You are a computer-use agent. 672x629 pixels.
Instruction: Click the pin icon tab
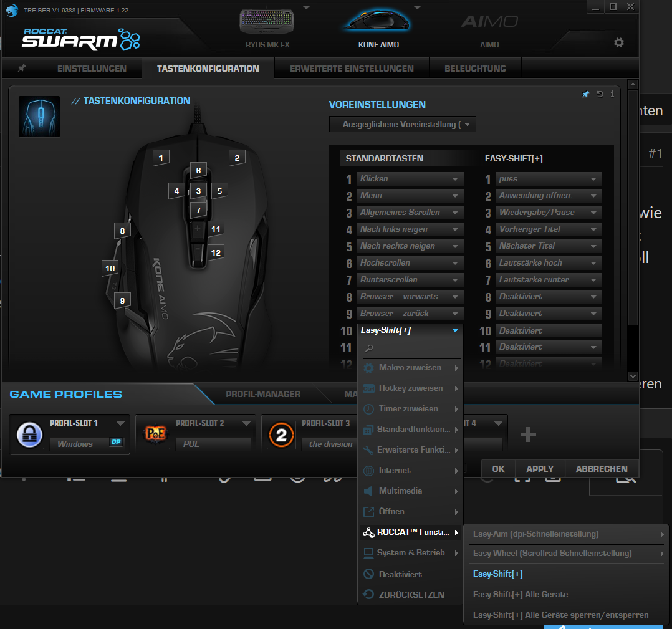click(22, 68)
